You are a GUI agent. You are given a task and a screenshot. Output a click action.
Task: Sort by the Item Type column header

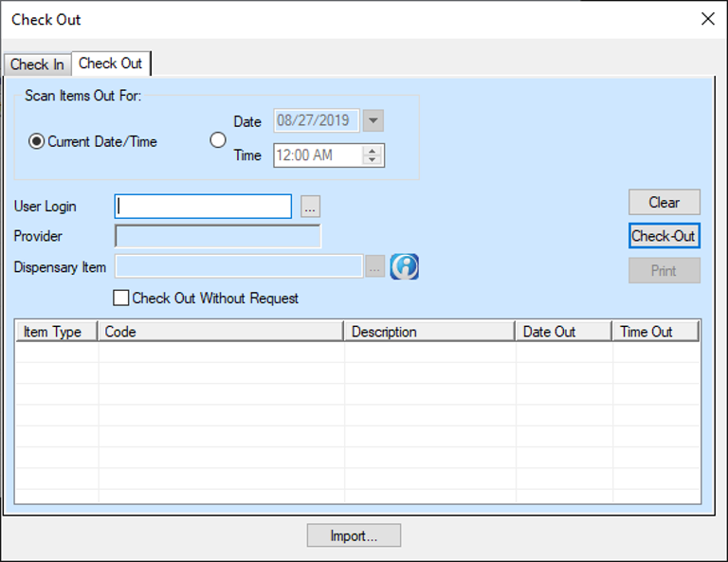click(x=56, y=332)
